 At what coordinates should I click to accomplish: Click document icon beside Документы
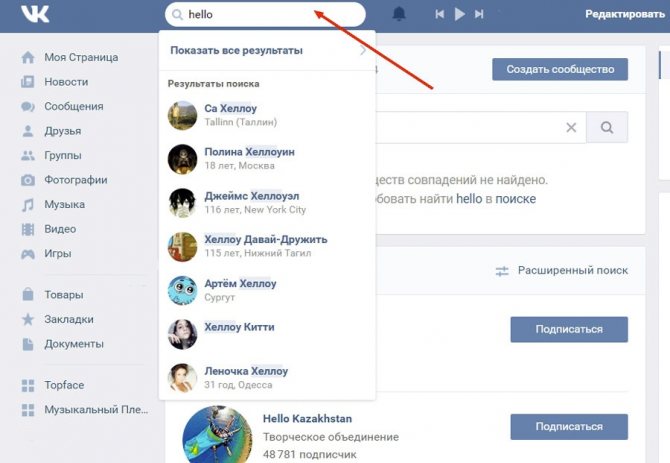coord(28,344)
